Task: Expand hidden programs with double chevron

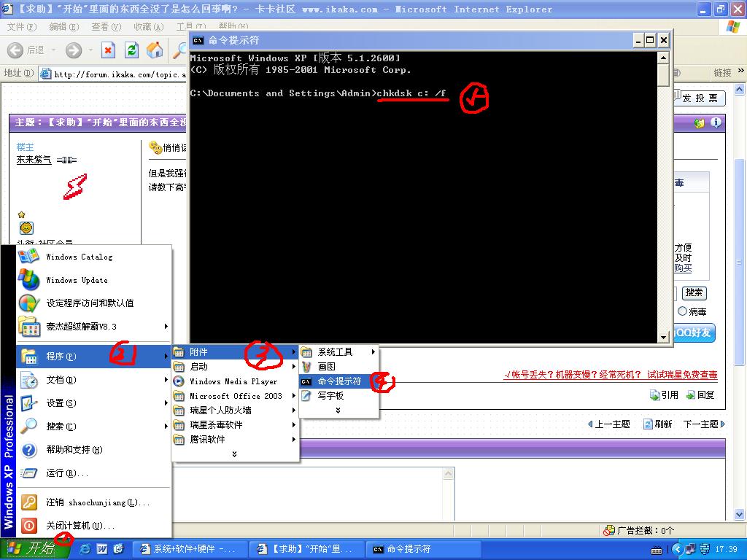Action: (234, 454)
